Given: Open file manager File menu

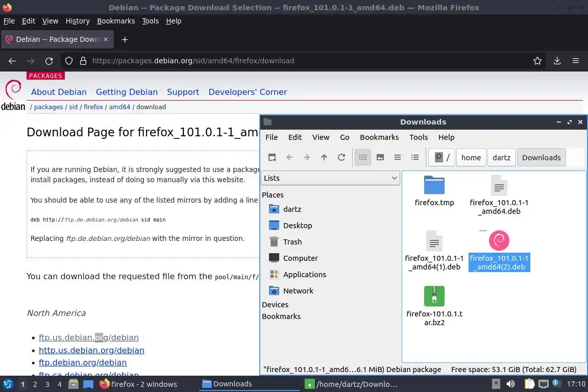Looking at the screenshot, I should [x=272, y=137].
